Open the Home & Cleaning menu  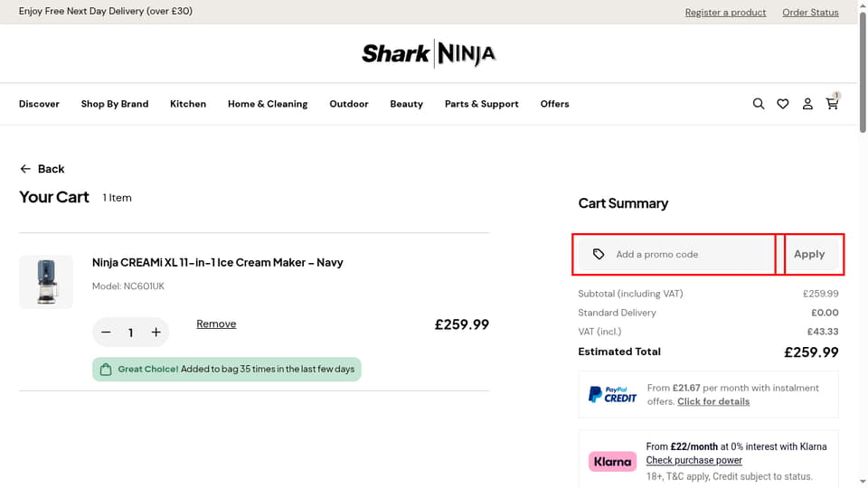(x=268, y=103)
